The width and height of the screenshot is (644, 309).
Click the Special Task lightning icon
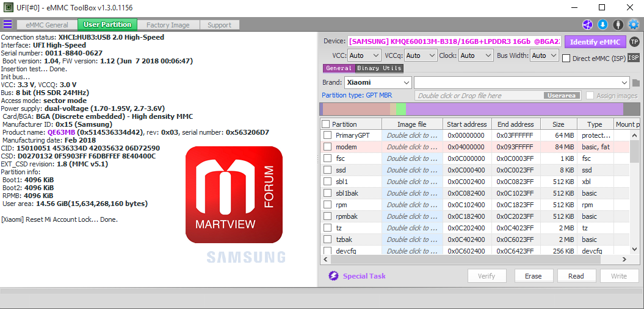[333, 276]
